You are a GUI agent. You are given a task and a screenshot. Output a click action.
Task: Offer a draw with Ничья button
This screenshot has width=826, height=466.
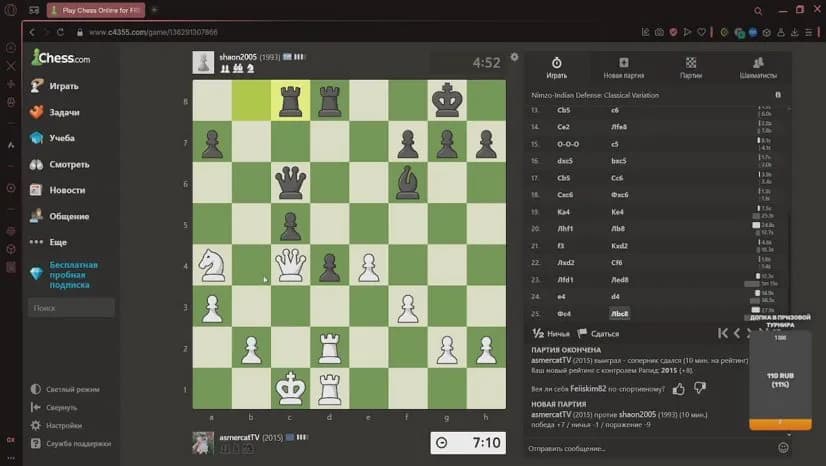[x=551, y=333]
